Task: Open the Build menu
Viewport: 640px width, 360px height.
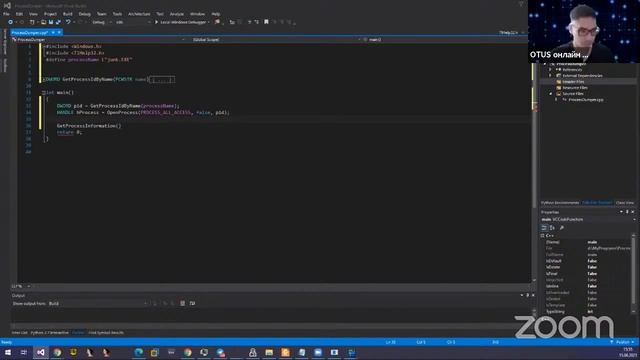Action: tap(68, 14)
